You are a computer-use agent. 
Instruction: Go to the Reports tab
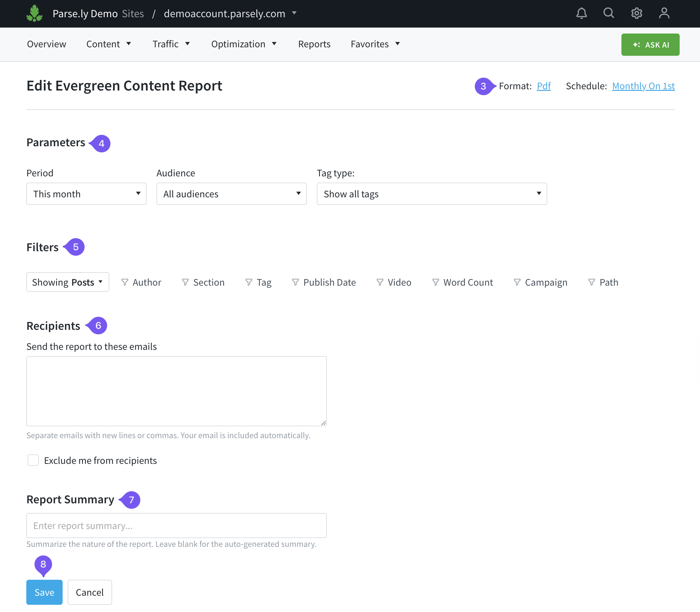coord(314,44)
